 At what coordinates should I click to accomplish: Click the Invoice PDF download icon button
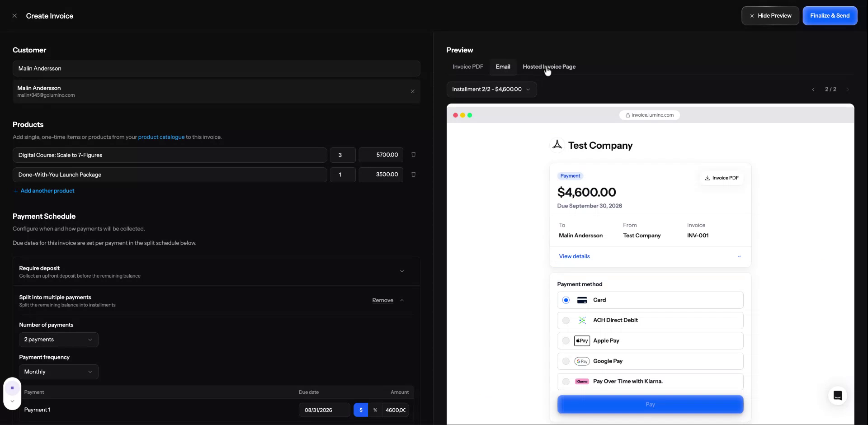[722, 178]
